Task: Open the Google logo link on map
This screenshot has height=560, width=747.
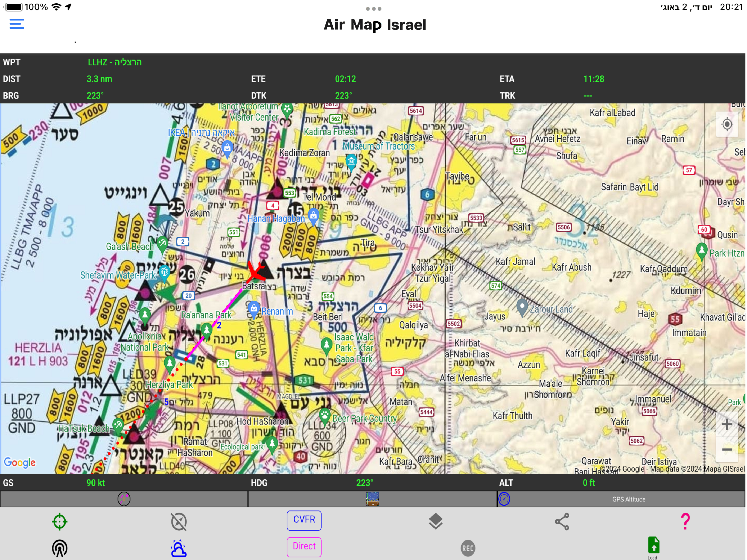Action: coord(20,462)
